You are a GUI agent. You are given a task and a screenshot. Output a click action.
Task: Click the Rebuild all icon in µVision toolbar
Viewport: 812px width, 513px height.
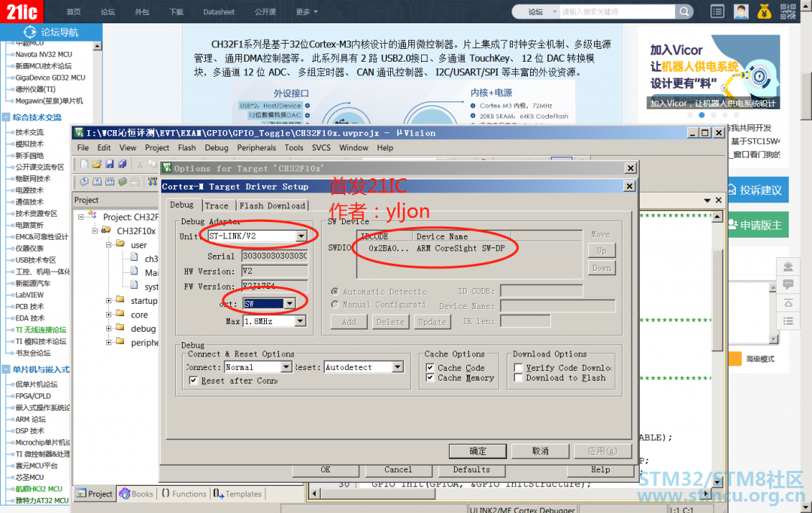(x=110, y=181)
